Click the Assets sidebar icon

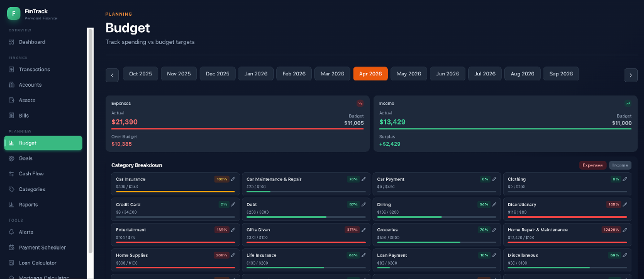pyautogui.click(x=11, y=100)
